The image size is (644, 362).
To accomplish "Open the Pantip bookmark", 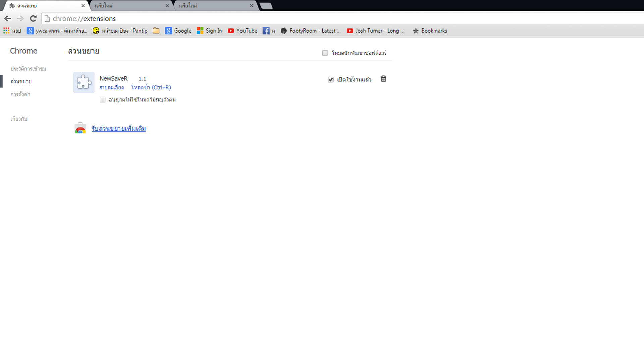I will (120, 31).
